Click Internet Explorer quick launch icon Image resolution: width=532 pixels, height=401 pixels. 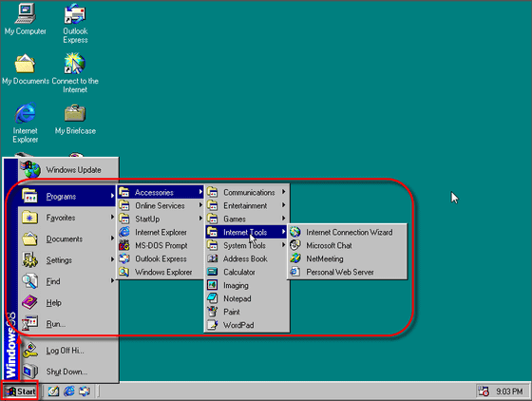(69, 391)
